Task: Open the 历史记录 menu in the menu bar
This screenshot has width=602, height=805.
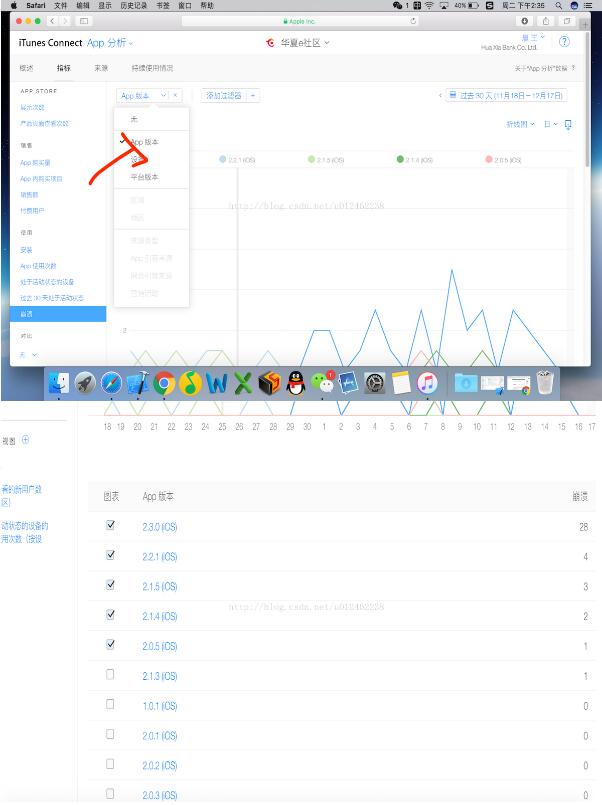Action: point(133,5)
